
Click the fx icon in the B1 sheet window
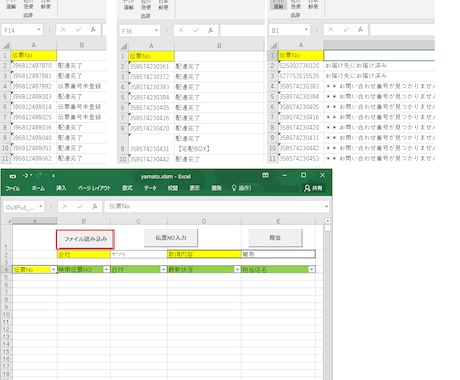tap(361, 30)
